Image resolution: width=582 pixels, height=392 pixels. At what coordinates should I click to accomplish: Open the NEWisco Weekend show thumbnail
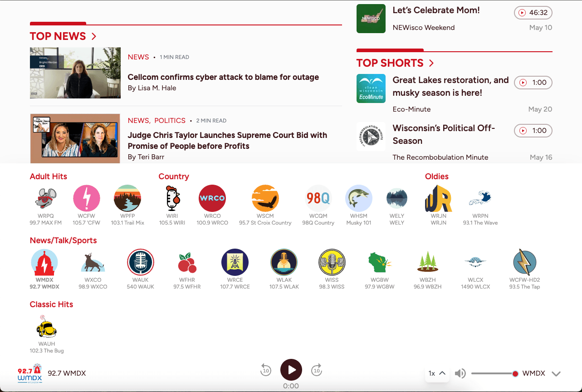pyautogui.click(x=371, y=19)
